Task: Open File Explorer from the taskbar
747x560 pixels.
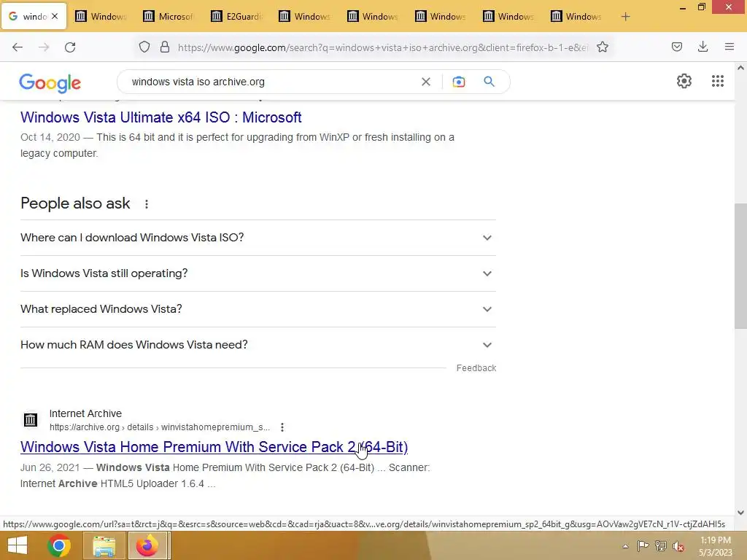Action: tap(104, 545)
